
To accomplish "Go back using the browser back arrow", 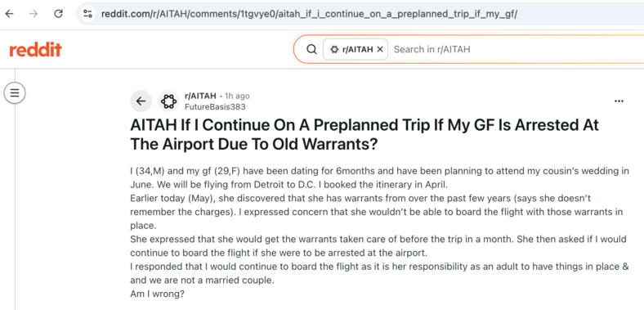I will 9,14.
